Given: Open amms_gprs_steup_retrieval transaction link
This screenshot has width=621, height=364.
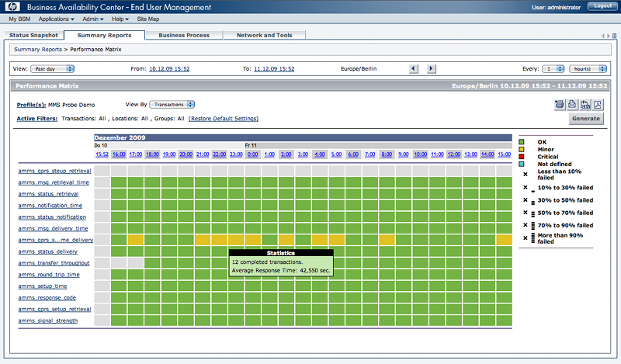Looking at the screenshot, I should click(54, 171).
